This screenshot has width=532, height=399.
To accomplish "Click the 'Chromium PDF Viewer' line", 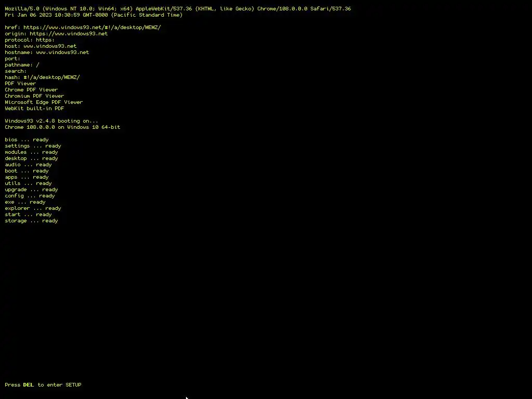I will click(x=34, y=96).
